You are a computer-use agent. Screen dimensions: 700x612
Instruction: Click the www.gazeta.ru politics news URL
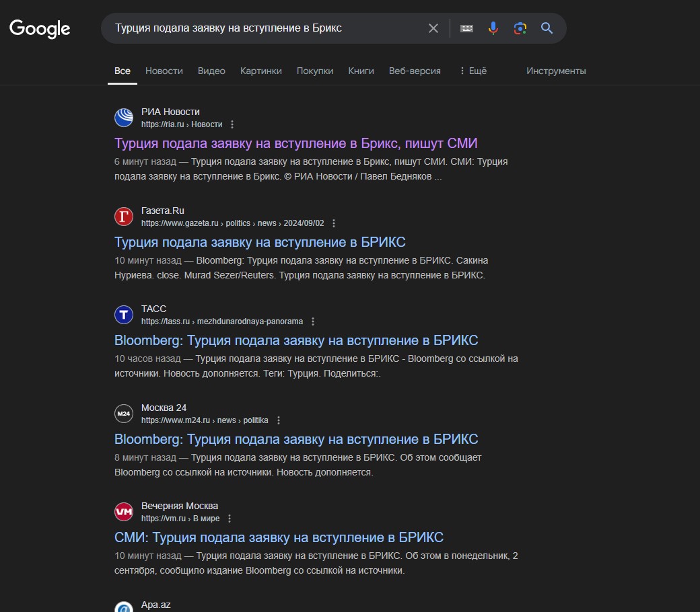(233, 223)
